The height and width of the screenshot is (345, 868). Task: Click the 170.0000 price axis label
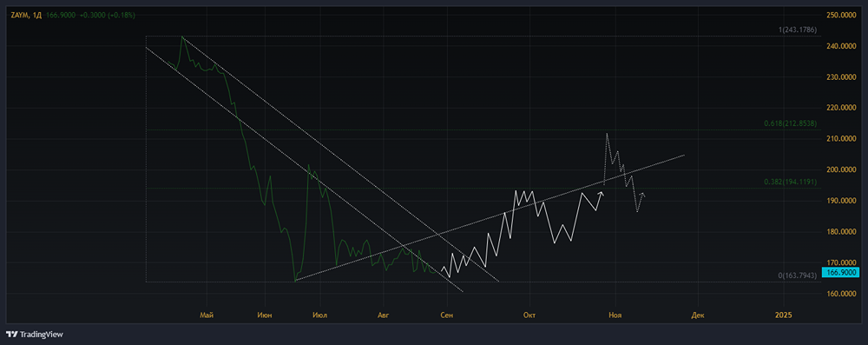pos(842,262)
